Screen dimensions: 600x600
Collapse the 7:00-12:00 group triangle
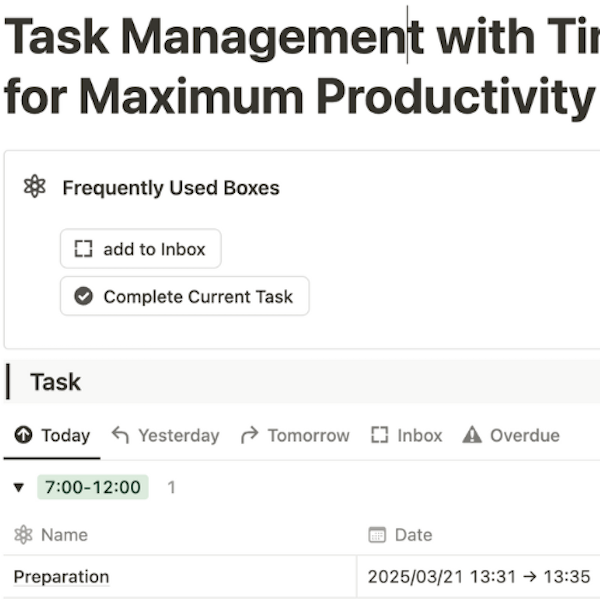[18, 487]
